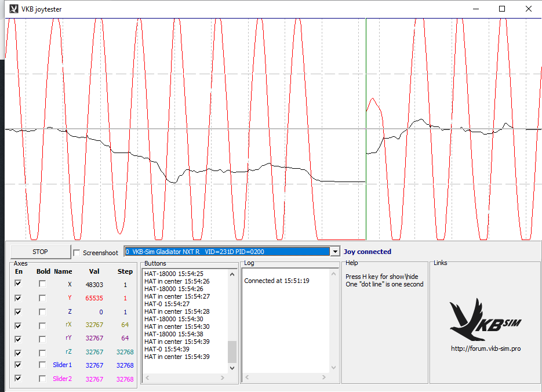Click the Buttons list vertical scrollbar thumb
The width and height of the screenshot is (542, 392).
pyautogui.click(x=232, y=351)
